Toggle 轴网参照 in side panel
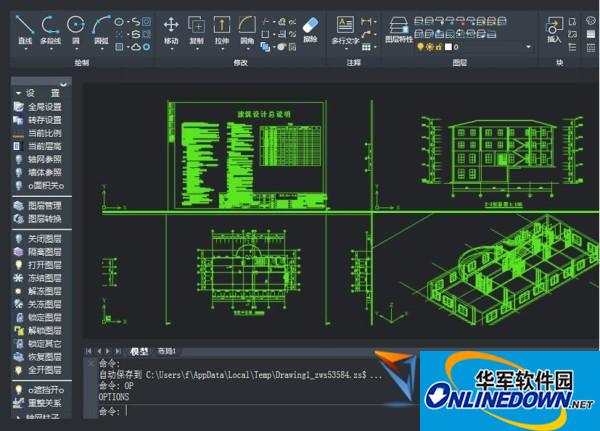The height and width of the screenshot is (431, 600). point(38,159)
